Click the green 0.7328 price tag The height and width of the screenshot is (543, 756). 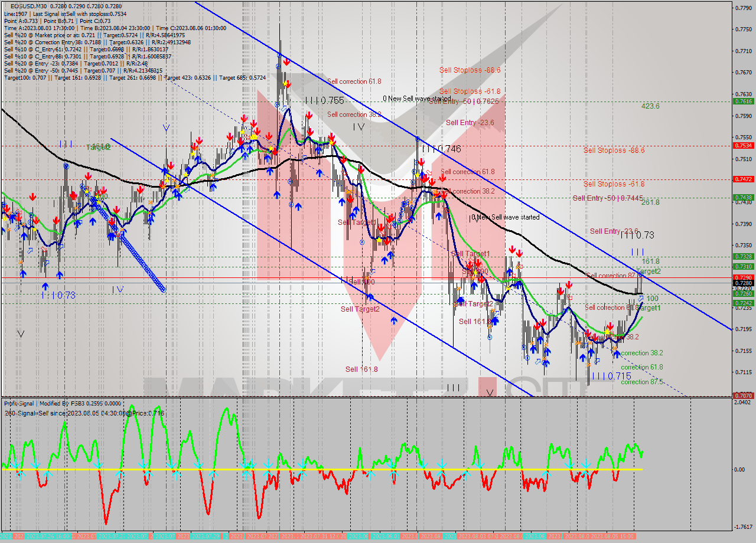click(x=743, y=256)
